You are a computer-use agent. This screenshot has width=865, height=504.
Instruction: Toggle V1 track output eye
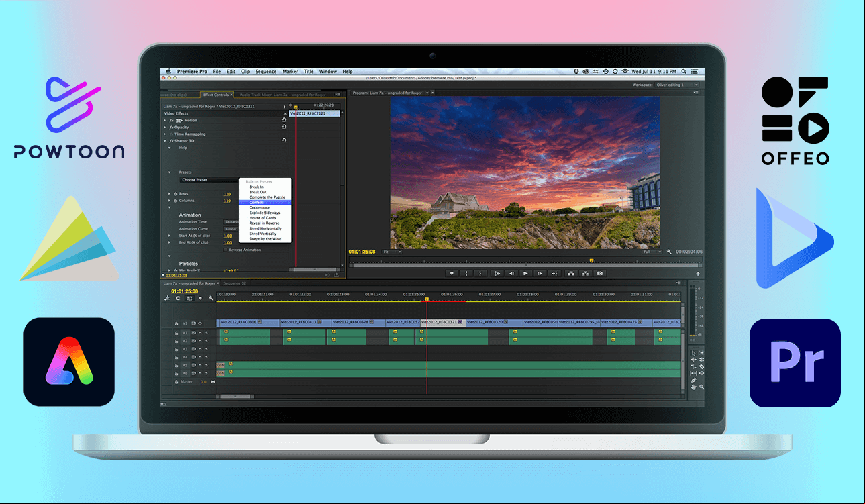pos(199,323)
